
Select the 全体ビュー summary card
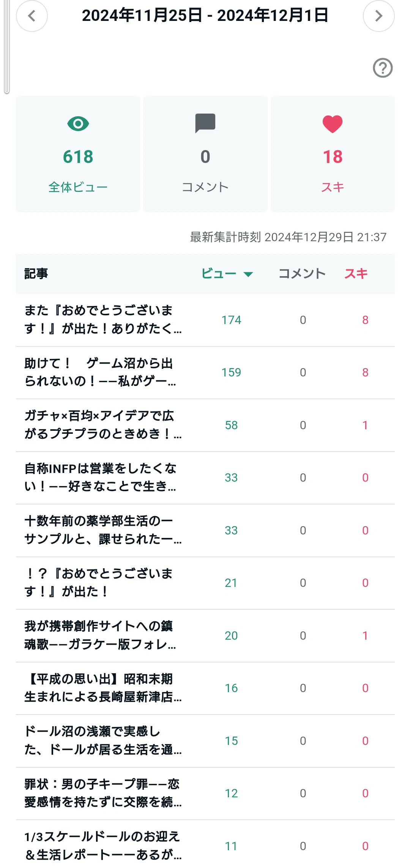[x=78, y=154]
